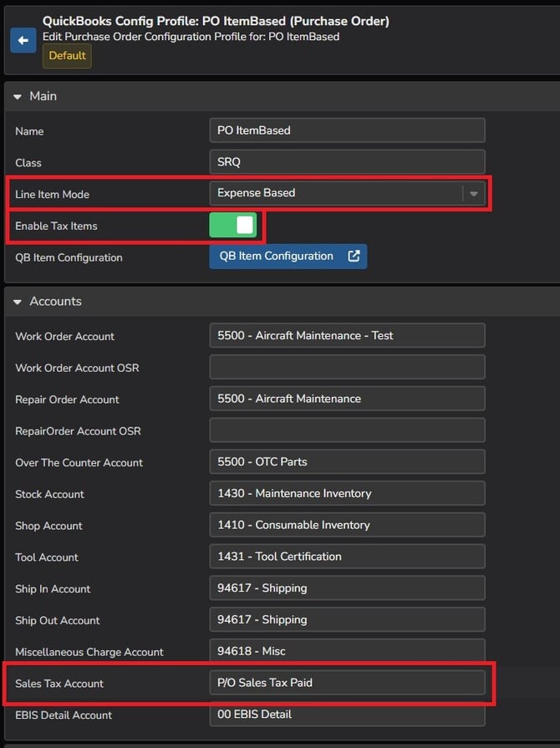Toggle Enable Tax Items switch
Screen dimensions: 560x748
pyautogui.click(x=233, y=225)
